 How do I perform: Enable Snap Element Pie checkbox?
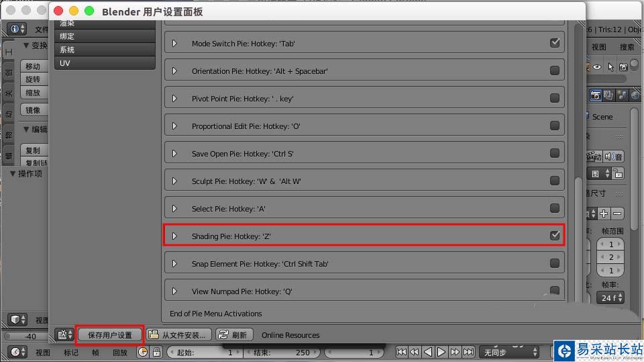click(555, 263)
